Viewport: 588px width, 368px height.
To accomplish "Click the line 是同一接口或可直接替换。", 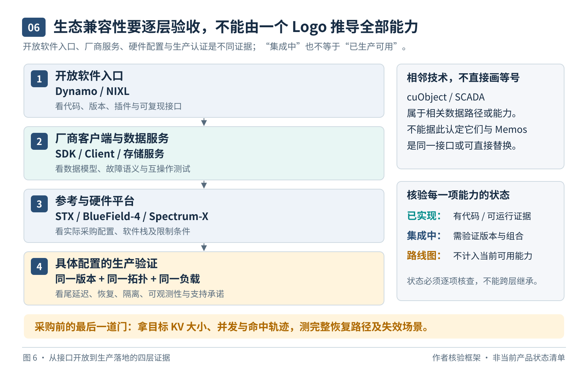I will coord(462,146).
